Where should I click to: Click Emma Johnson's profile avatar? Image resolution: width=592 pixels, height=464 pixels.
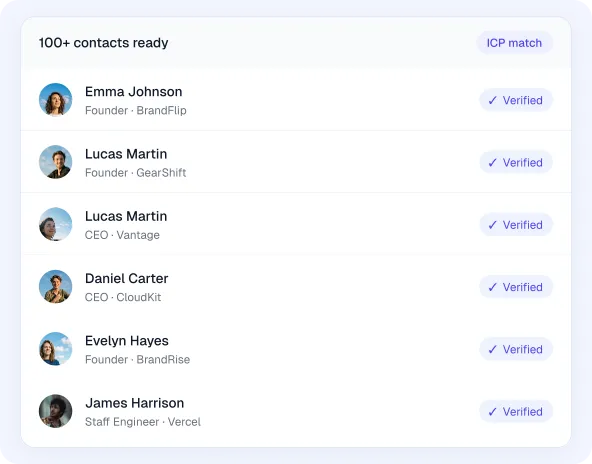[56, 100]
